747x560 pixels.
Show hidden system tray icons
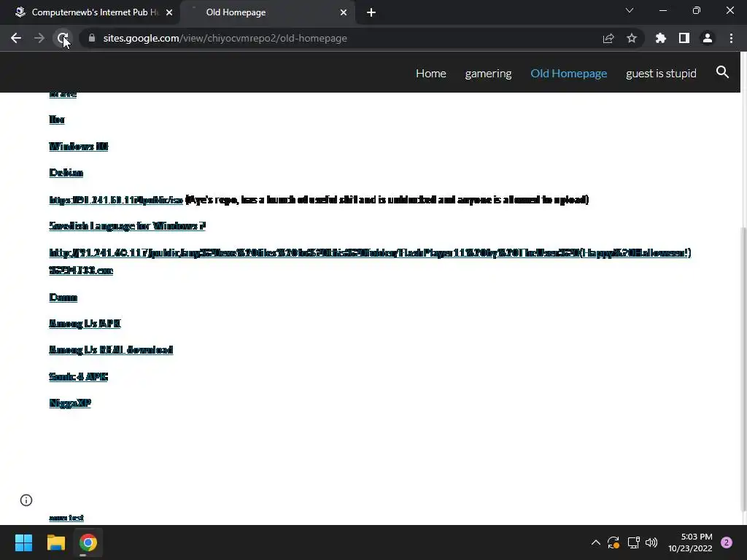[x=595, y=542]
